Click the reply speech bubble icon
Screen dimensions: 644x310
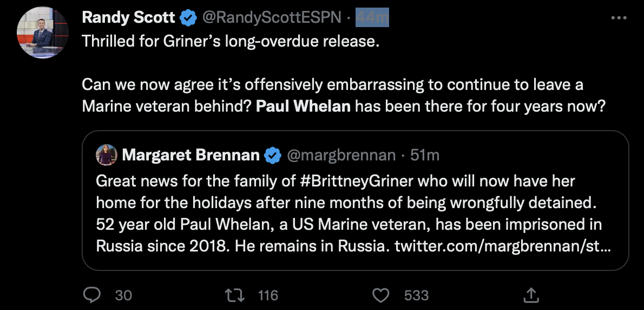click(93, 295)
